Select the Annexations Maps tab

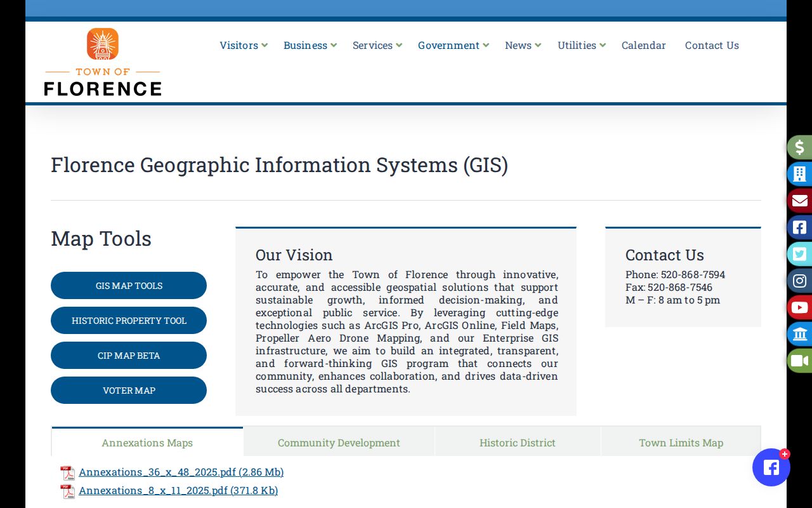pos(147,442)
